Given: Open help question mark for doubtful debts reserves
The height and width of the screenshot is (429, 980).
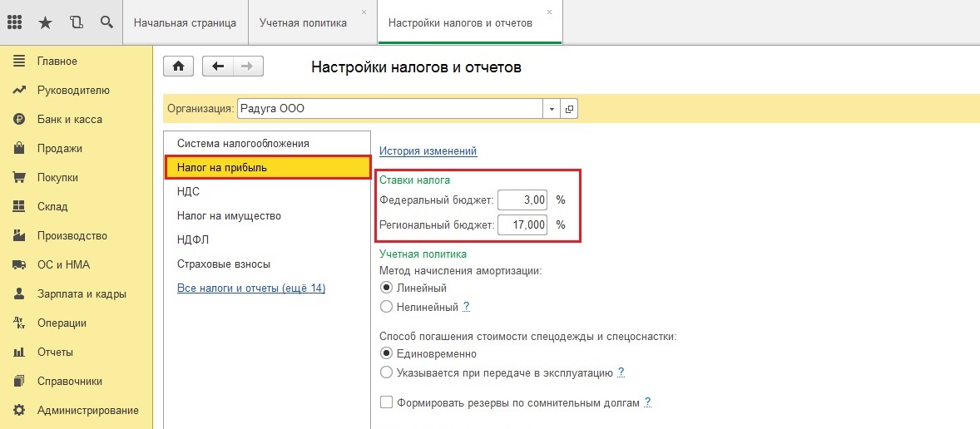Looking at the screenshot, I should (648, 402).
